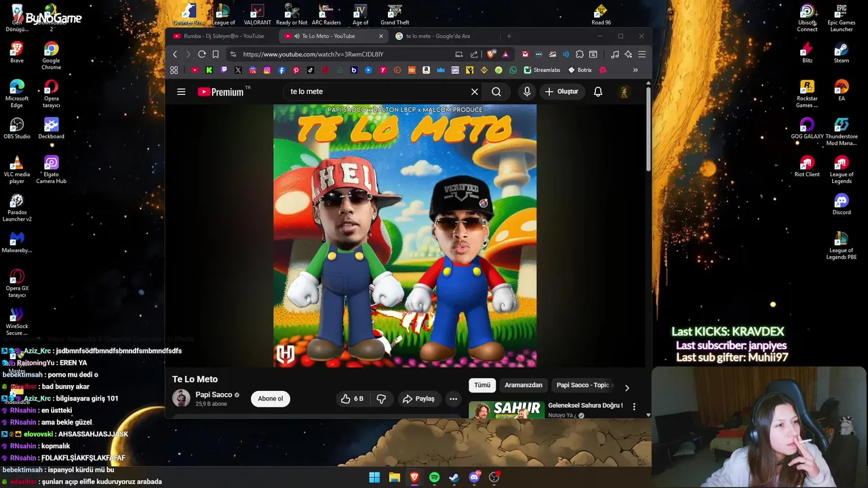This screenshot has height=488, width=868.
Task: Select the Papi Saoco - Topic chip
Action: pyautogui.click(x=583, y=385)
